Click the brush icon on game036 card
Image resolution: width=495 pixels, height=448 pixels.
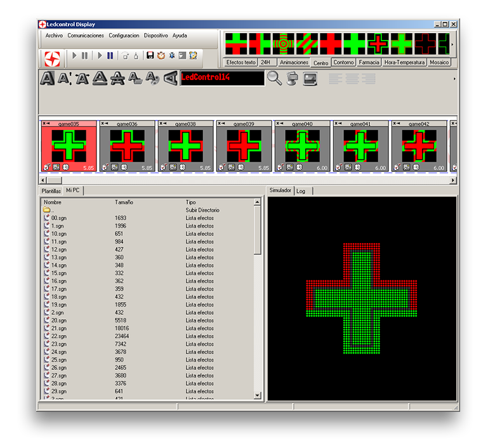click(106, 167)
